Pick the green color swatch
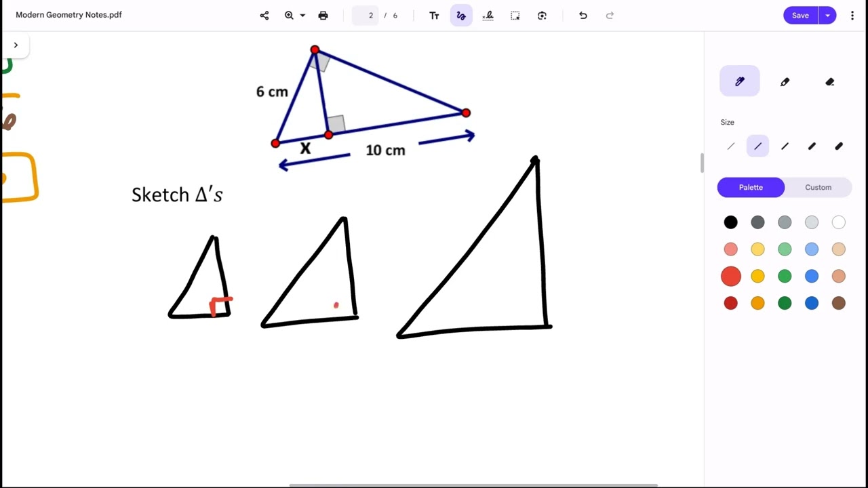 [785, 277]
